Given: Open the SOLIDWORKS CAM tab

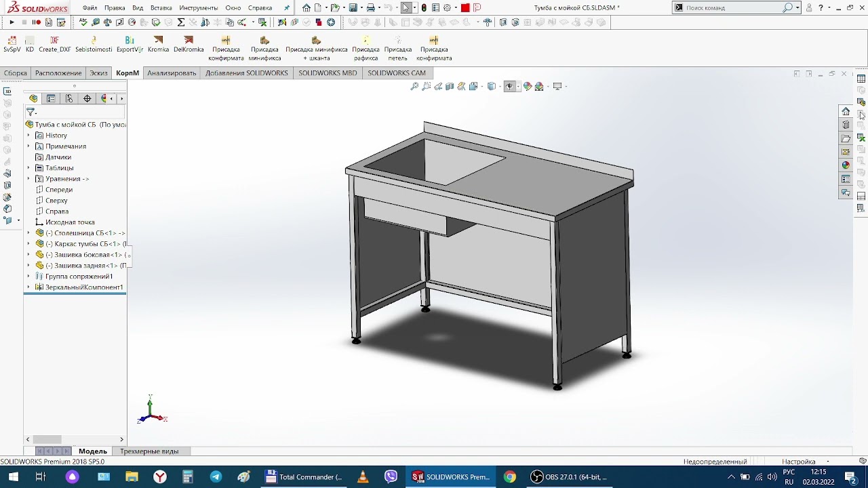Looking at the screenshot, I should [397, 73].
